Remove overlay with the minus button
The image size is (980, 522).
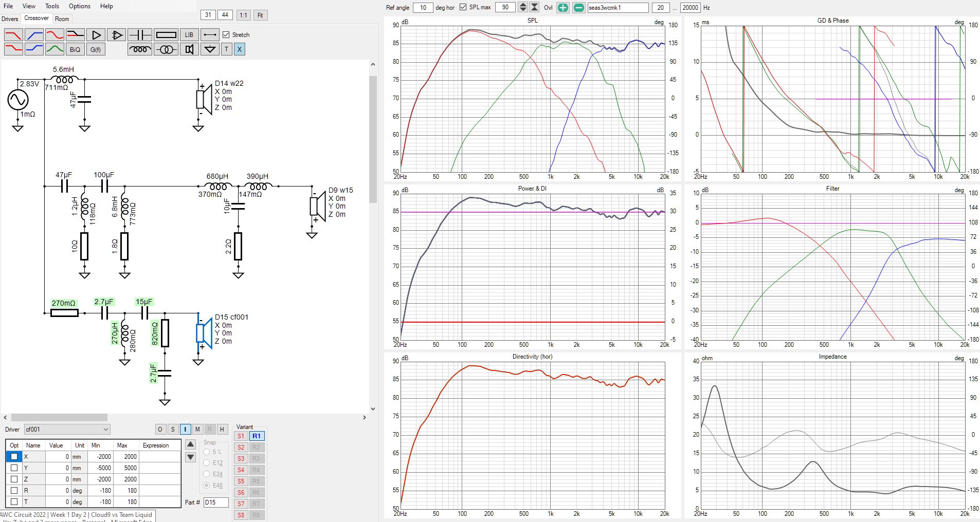579,7
